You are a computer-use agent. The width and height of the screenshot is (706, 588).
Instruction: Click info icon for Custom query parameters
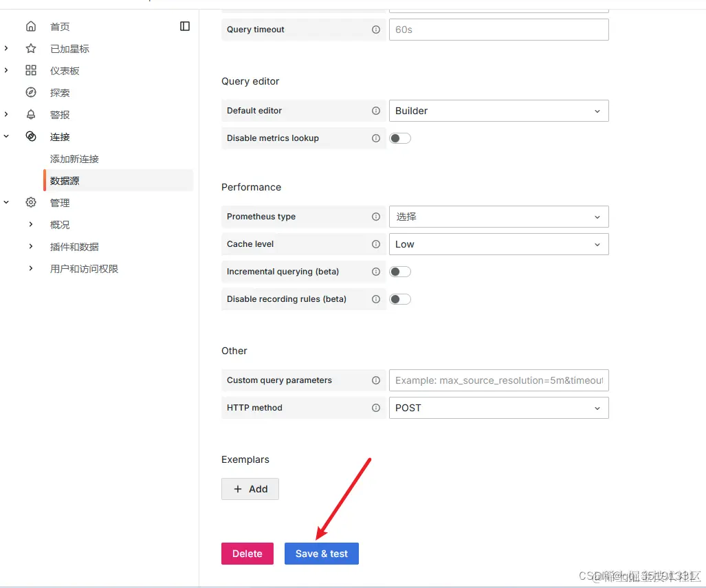[376, 380]
